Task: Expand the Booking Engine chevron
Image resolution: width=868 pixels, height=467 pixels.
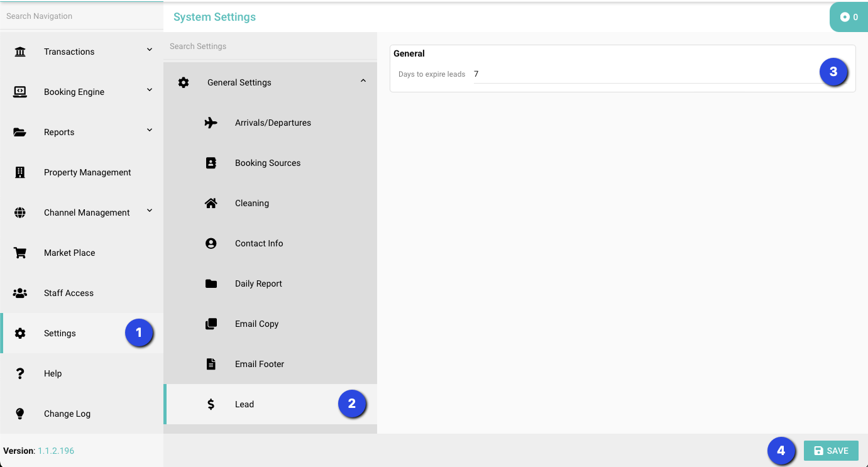Action: tap(150, 90)
